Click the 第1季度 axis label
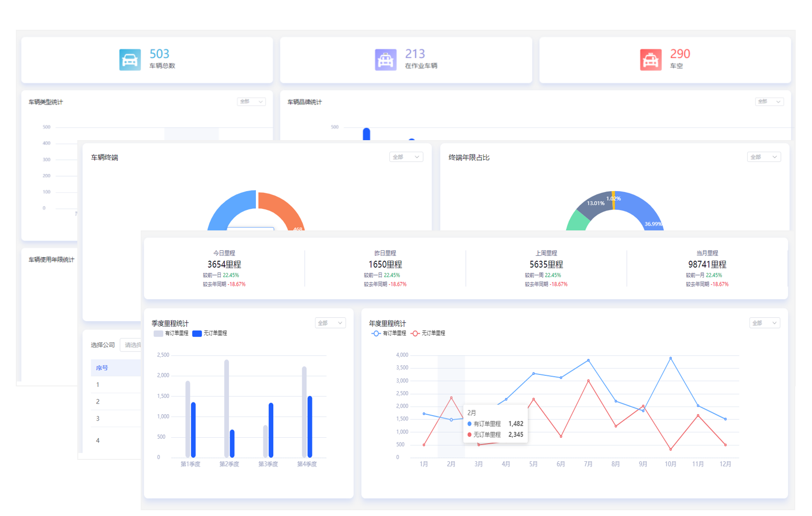 (x=190, y=464)
